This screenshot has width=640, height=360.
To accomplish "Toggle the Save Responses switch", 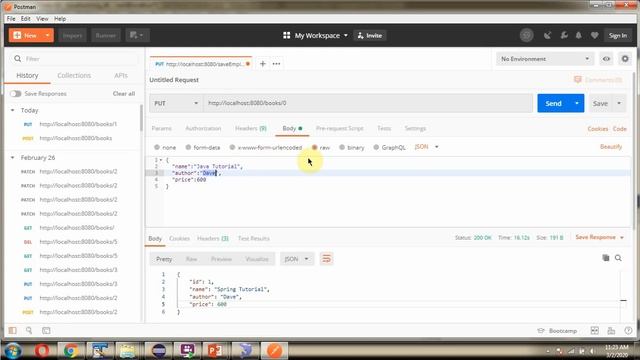I will point(16,94).
